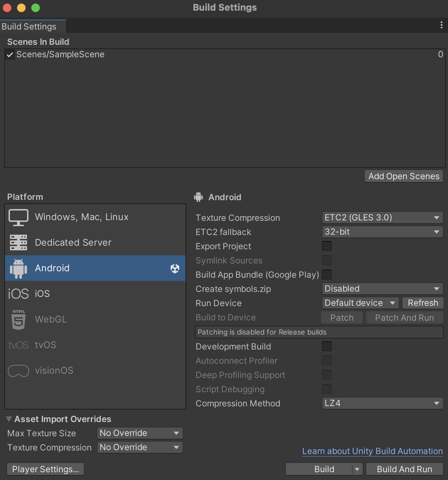Enable Build App Bundle (Google Play) checkbox
Image resolution: width=448 pixels, height=480 pixels.
coord(327,274)
